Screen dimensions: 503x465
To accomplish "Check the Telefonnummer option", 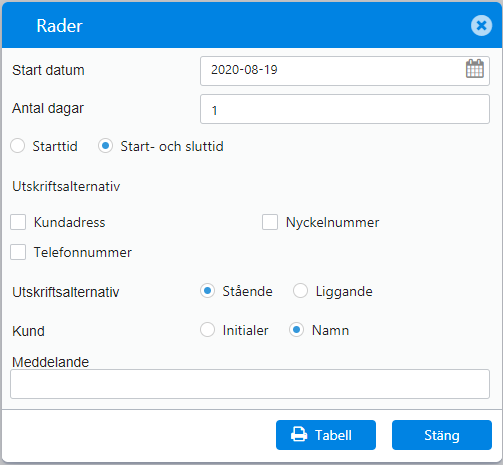I will (18, 252).
